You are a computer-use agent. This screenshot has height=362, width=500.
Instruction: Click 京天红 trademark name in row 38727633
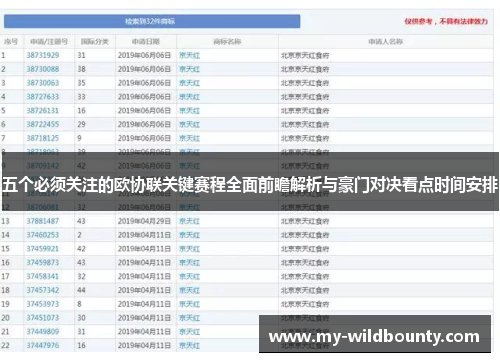(x=189, y=97)
